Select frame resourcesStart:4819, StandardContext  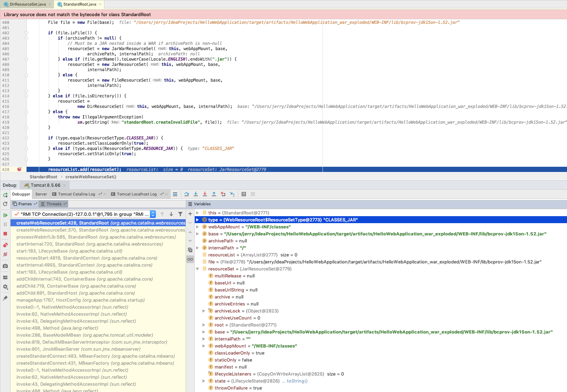98,258
